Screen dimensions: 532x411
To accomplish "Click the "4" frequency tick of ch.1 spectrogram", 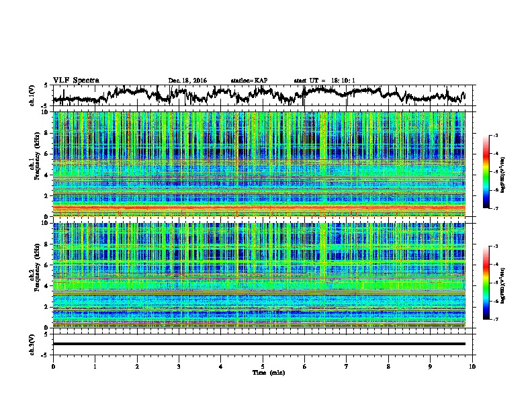I will coord(48,175).
